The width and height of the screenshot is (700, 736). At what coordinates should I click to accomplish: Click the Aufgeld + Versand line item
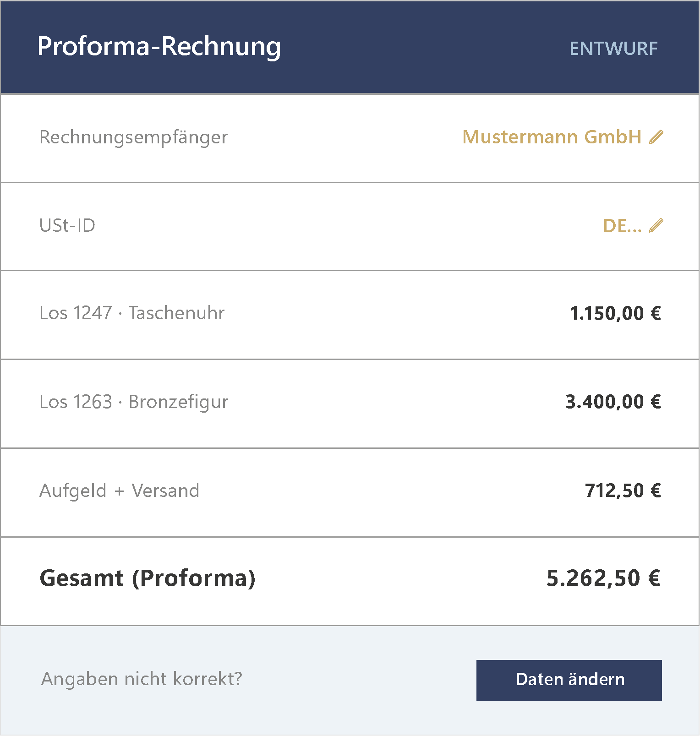350,493
